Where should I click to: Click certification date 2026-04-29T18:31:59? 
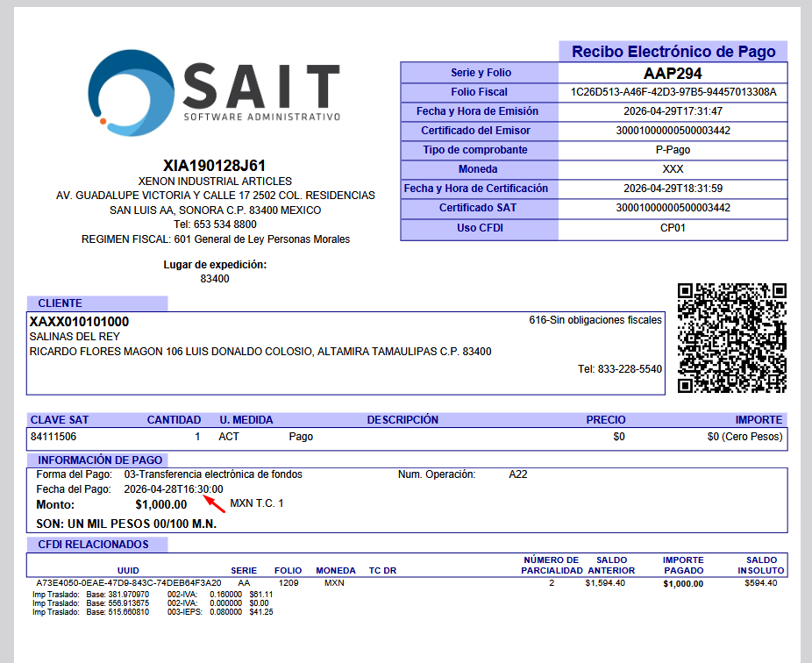pyautogui.click(x=673, y=189)
